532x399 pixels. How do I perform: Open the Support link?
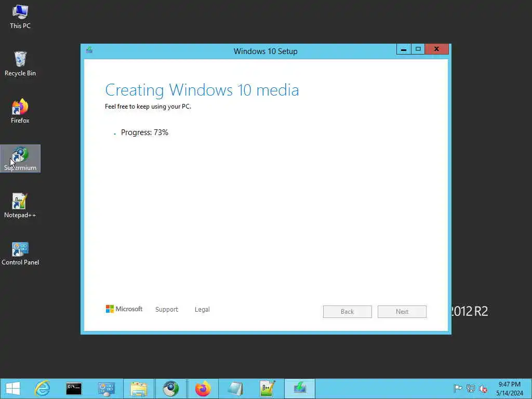tap(167, 310)
